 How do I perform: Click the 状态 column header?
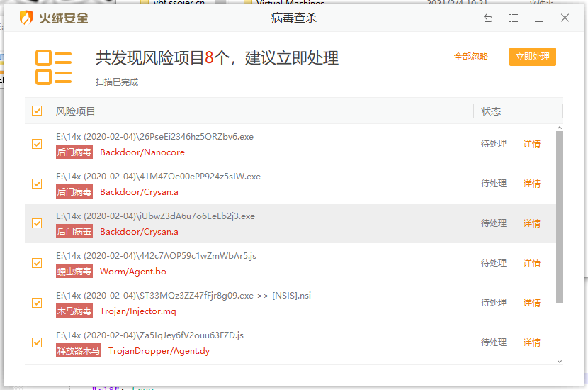pos(491,111)
